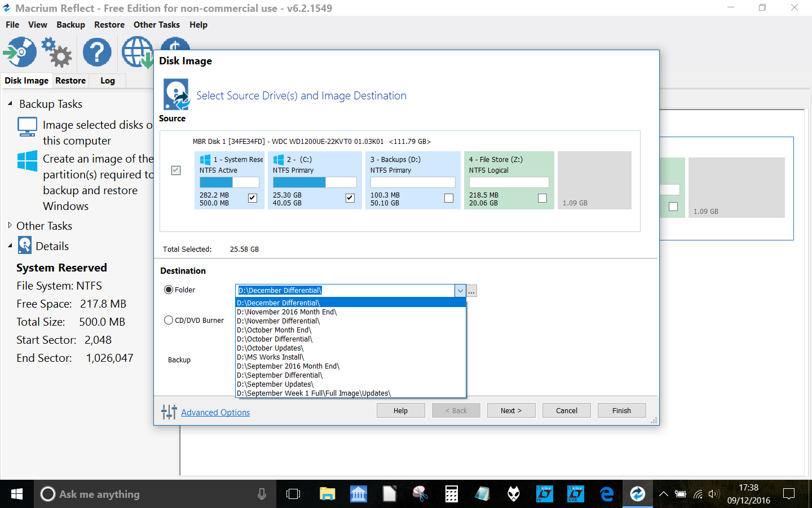
Task: Open the Windows Start button
Action: click(x=17, y=494)
